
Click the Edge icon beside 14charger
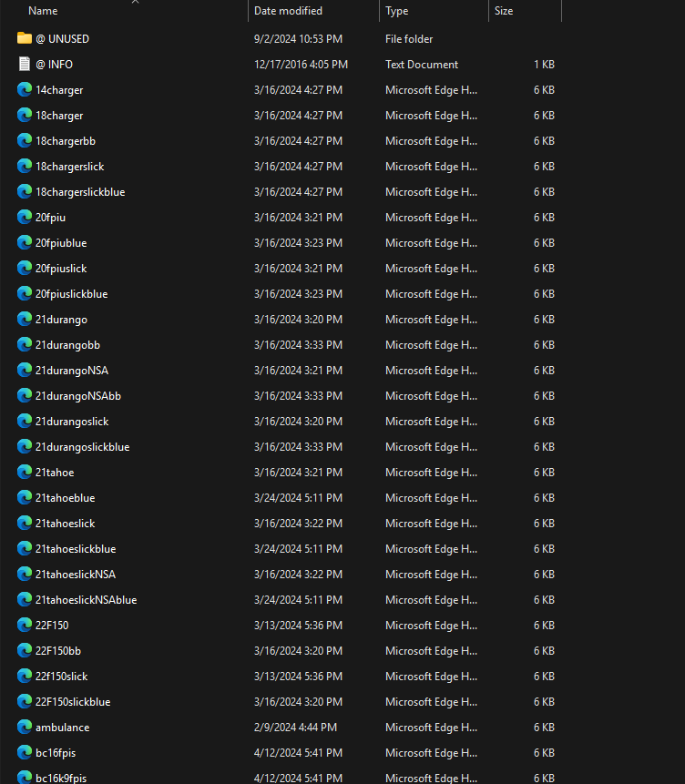[24, 89]
